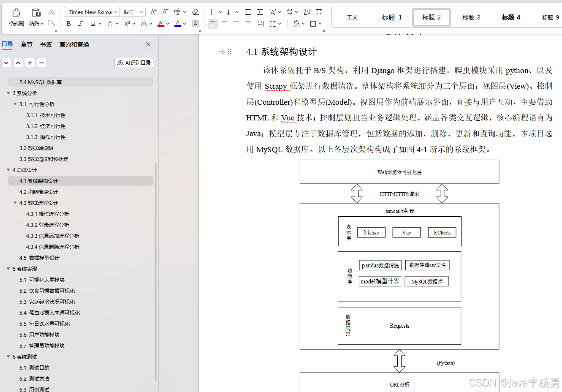Toggle italic formatting
This screenshot has height=392, width=562.
coord(80,24)
